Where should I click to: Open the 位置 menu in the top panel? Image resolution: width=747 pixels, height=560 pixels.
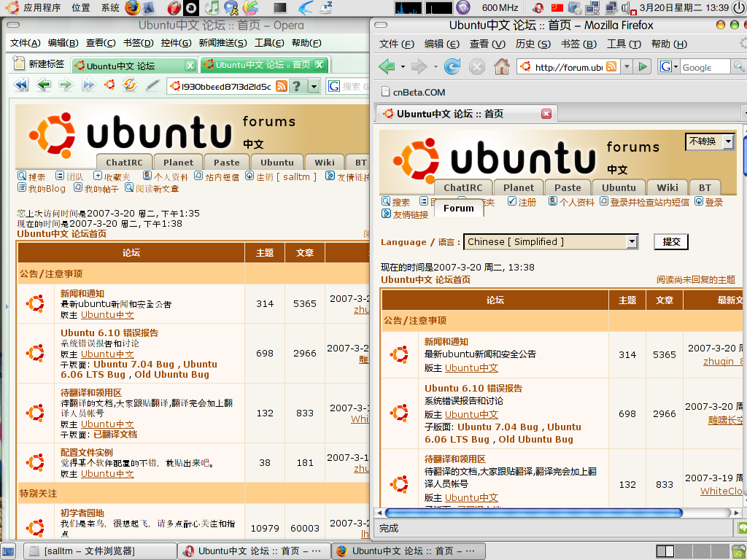(x=81, y=7)
